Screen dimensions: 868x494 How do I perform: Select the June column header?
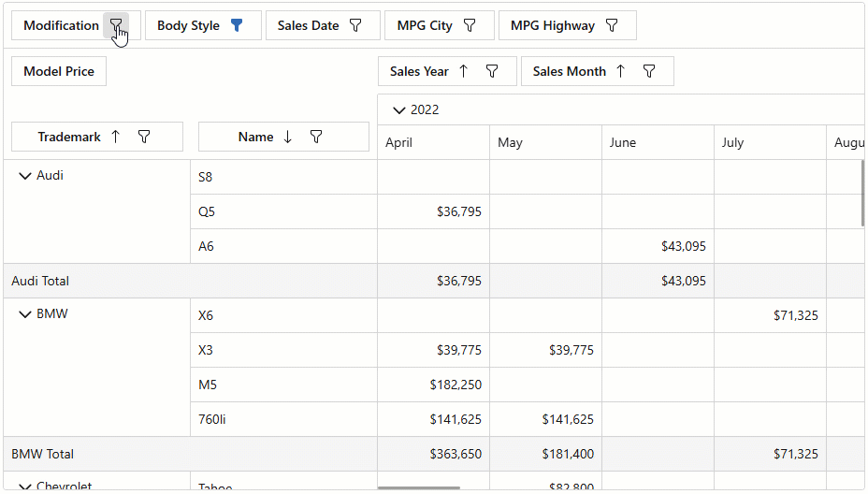(x=658, y=143)
